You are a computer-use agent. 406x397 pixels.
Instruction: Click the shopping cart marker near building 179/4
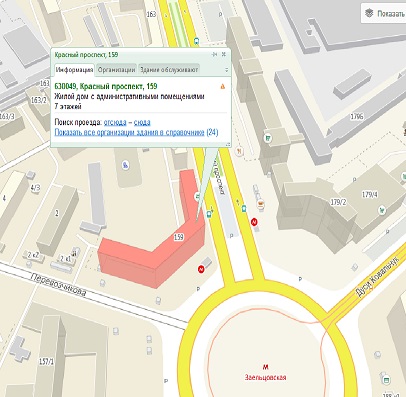(x=382, y=210)
